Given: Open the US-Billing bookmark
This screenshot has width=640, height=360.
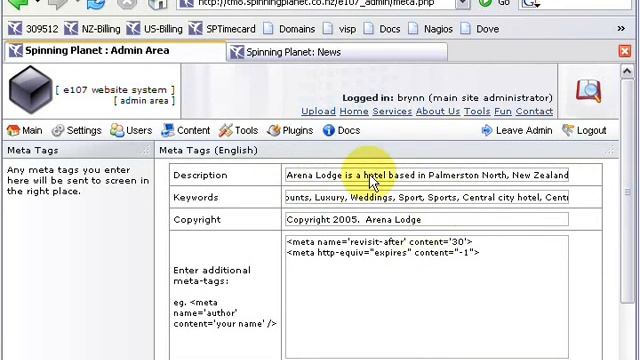Looking at the screenshot, I should tap(154, 29).
